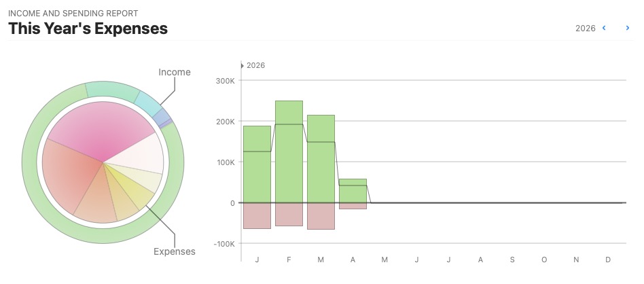644x284 pixels.
Task: Select April's green income bar
Action: click(353, 191)
